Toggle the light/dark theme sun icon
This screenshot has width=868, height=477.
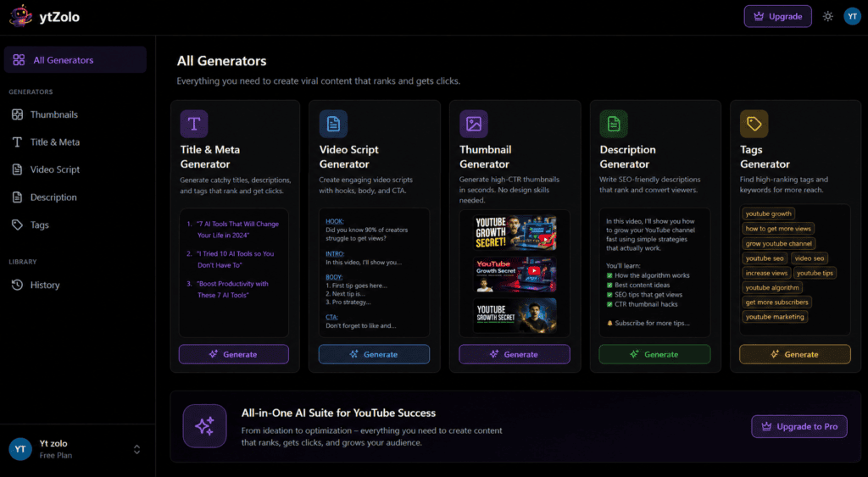(827, 17)
